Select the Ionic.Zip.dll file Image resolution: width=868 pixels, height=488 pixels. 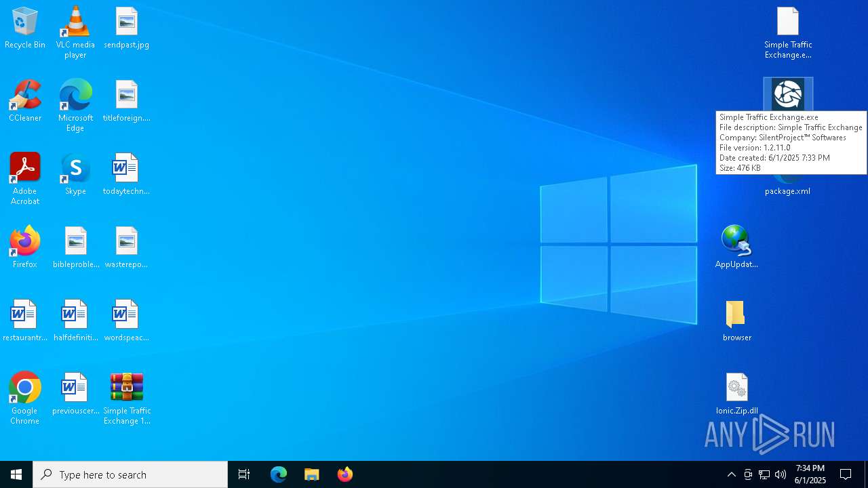pyautogui.click(x=736, y=394)
